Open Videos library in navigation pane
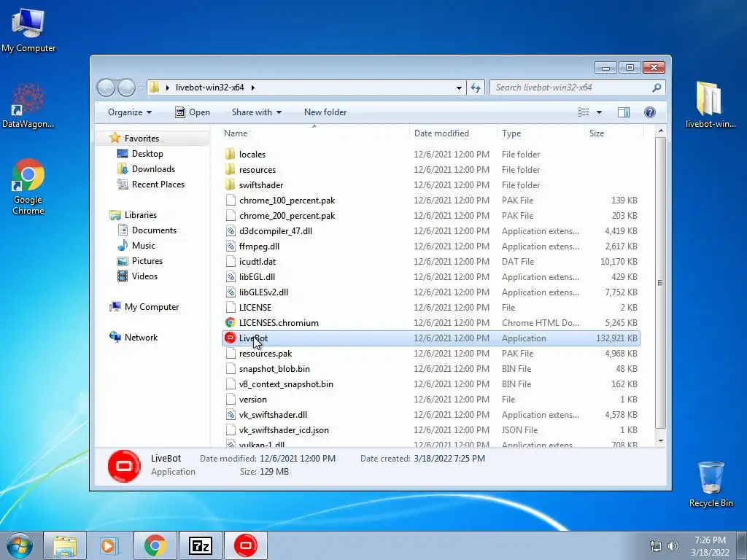The width and height of the screenshot is (747, 560). 144,276
